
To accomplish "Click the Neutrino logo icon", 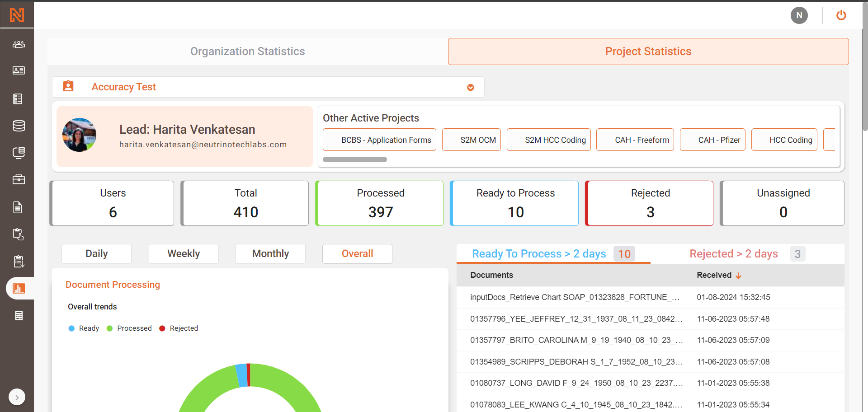I will coord(17,15).
